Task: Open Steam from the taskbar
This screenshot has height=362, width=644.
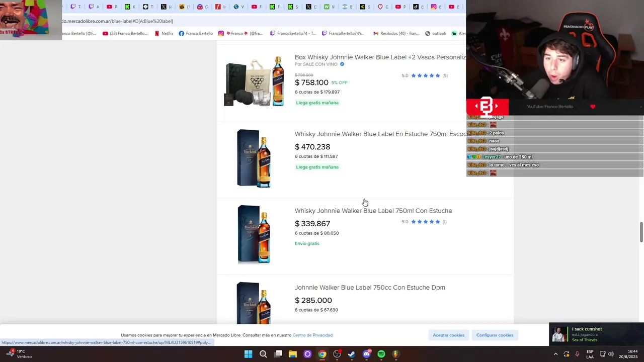Action: (352, 354)
